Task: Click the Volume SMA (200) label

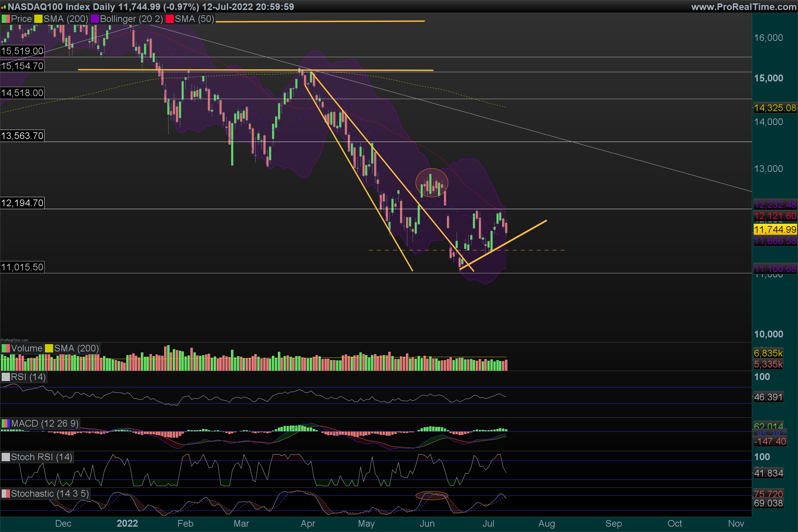Action: 76,348
